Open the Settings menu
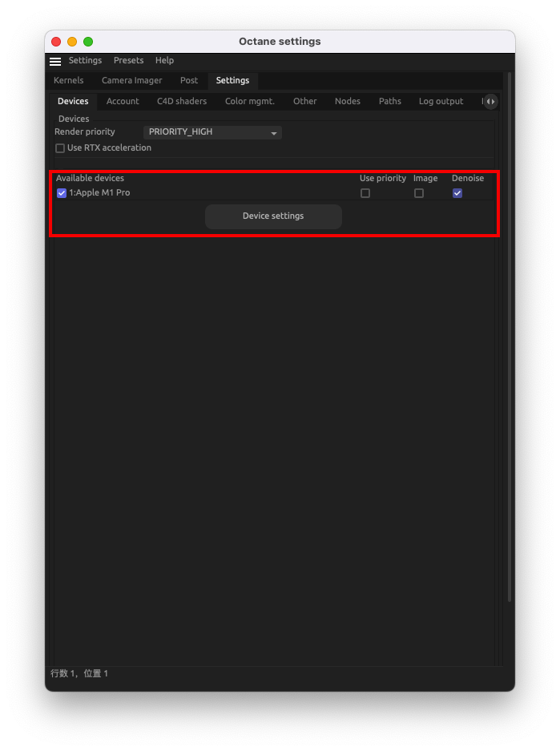 (85, 61)
